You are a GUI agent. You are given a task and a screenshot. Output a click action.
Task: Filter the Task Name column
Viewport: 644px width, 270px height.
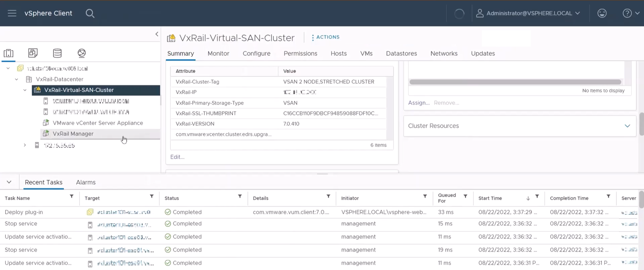pos(71,196)
